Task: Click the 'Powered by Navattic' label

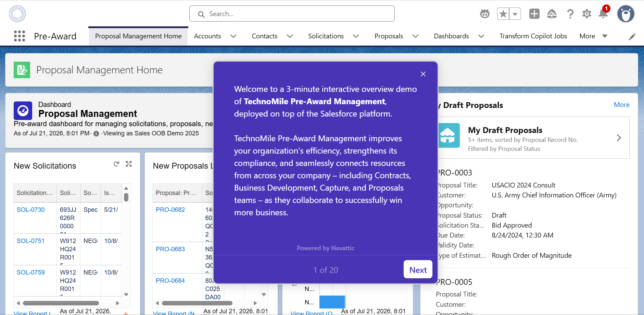Action: pyautogui.click(x=326, y=248)
